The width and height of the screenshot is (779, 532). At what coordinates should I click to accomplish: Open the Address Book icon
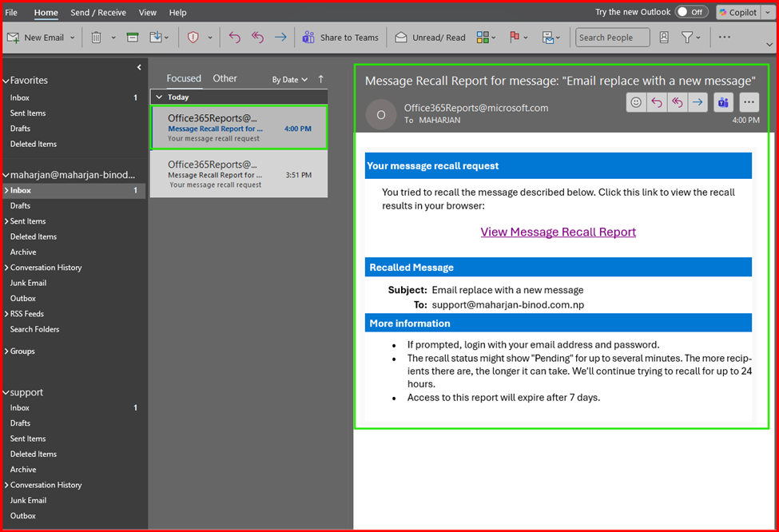tap(664, 38)
